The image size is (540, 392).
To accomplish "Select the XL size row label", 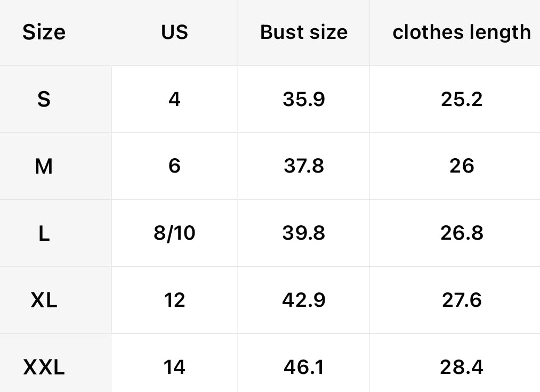I will [x=44, y=300].
